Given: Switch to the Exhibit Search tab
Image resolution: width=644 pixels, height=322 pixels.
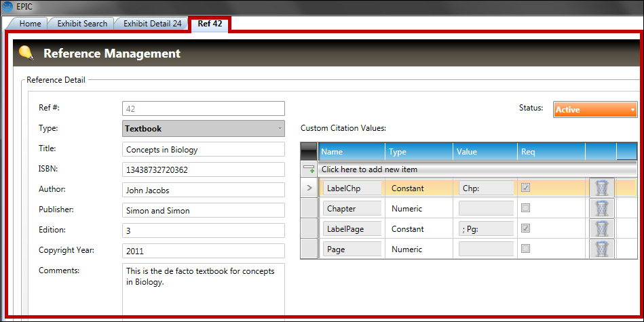Looking at the screenshot, I should click(x=82, y=24).
